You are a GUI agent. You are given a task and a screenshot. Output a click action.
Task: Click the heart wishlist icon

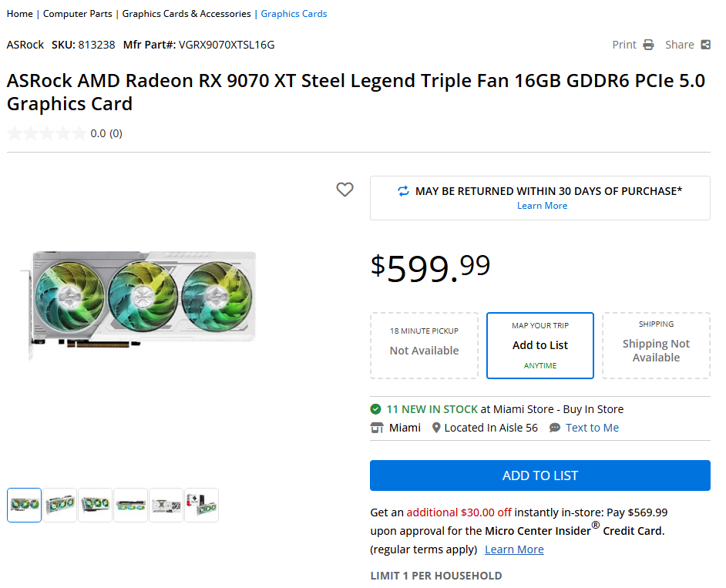click(x=345, y=190)
